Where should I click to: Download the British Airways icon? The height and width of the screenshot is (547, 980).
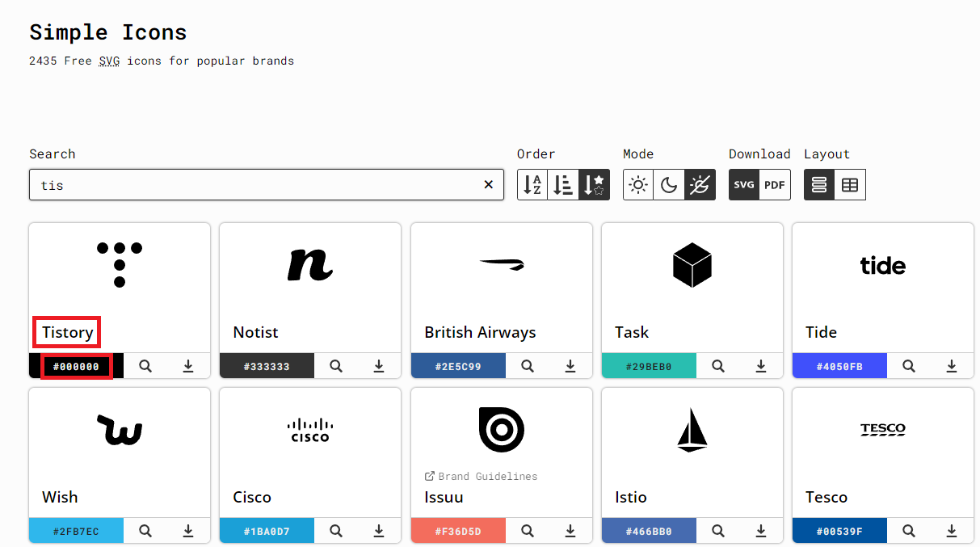click(x=570, y=366)
